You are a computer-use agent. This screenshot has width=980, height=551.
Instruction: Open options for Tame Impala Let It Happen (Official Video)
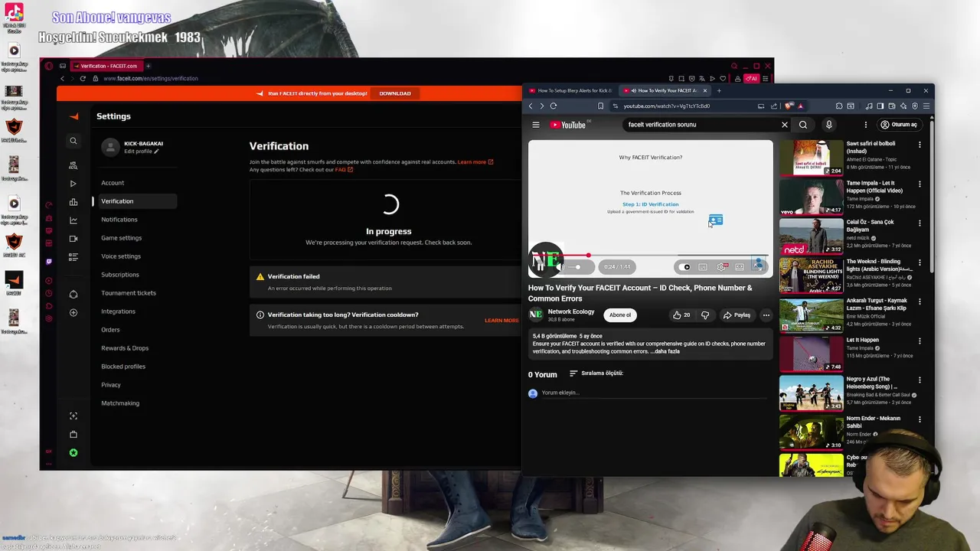[920, 184]
